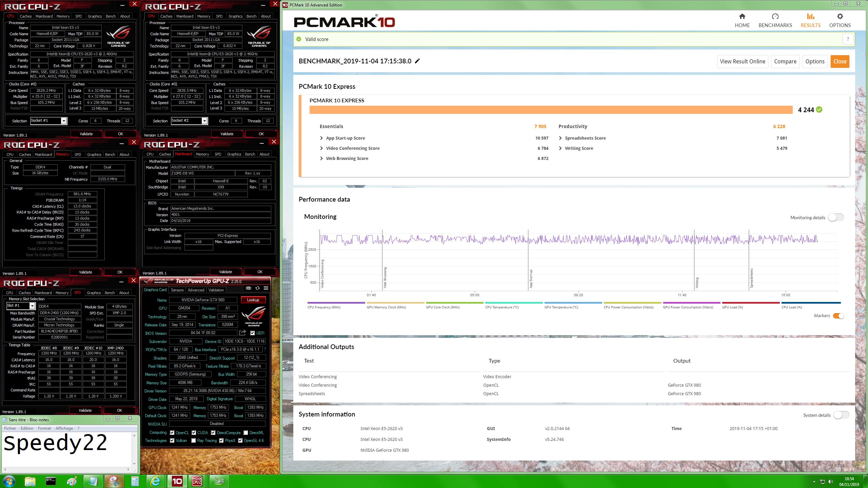The image size is (868, 488).
Task: Toggle OpenCL checkbox in GPU-Z
Action: 172,432
